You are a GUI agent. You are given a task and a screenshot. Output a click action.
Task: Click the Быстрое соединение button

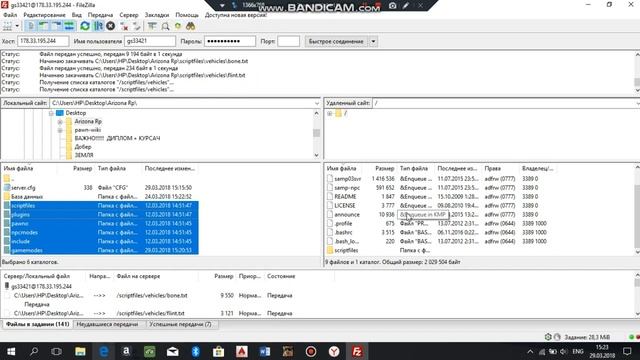pos(336,41)
